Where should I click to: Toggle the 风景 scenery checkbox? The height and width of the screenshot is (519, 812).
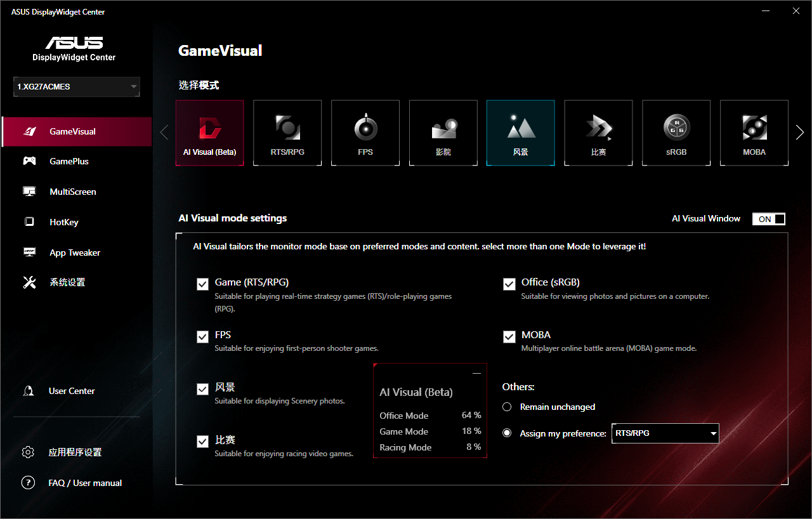pos(203,389)
